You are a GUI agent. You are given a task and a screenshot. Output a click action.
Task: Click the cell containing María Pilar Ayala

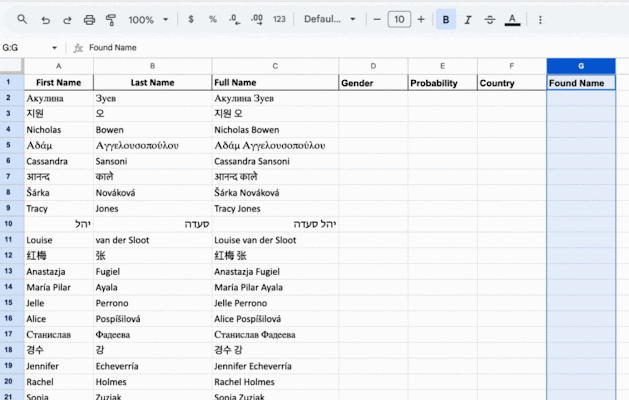pyautogui.click(x=275, y=287)
